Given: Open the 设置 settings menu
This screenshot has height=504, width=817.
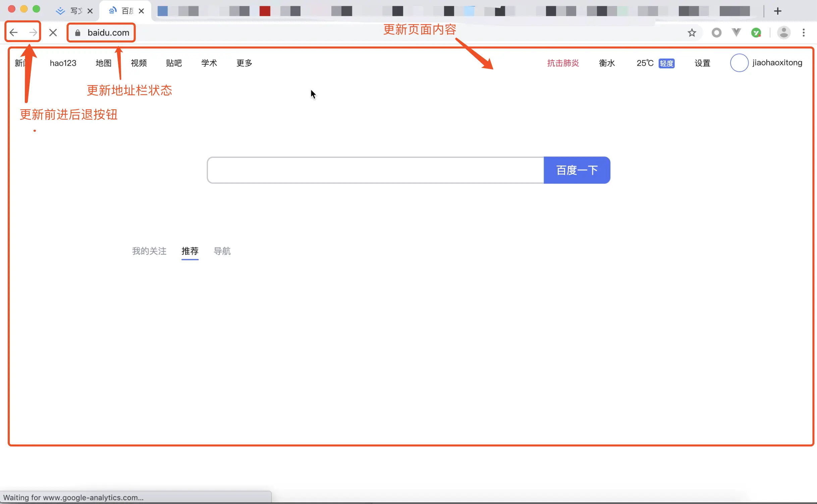Looking at the screenshot, I should (x=702, y=63).
